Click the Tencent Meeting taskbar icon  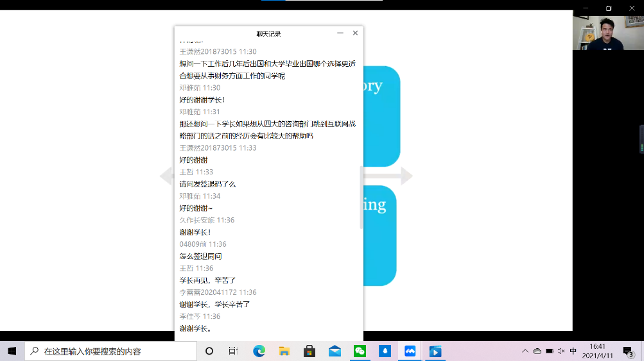(410, 351)
